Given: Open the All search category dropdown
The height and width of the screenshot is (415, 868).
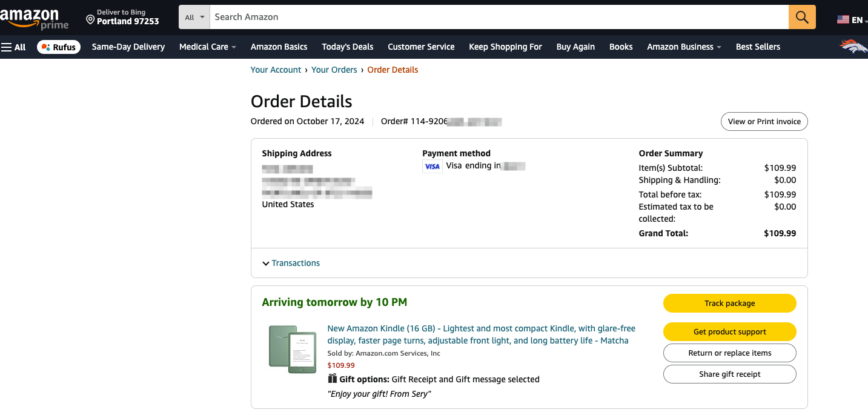Looking at the screenshot, I should (194, 17).
